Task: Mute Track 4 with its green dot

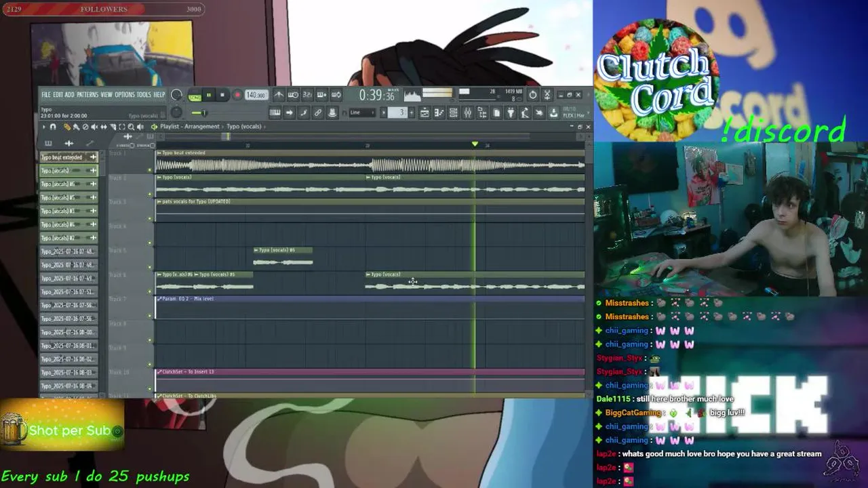Action: click(150, 243)
